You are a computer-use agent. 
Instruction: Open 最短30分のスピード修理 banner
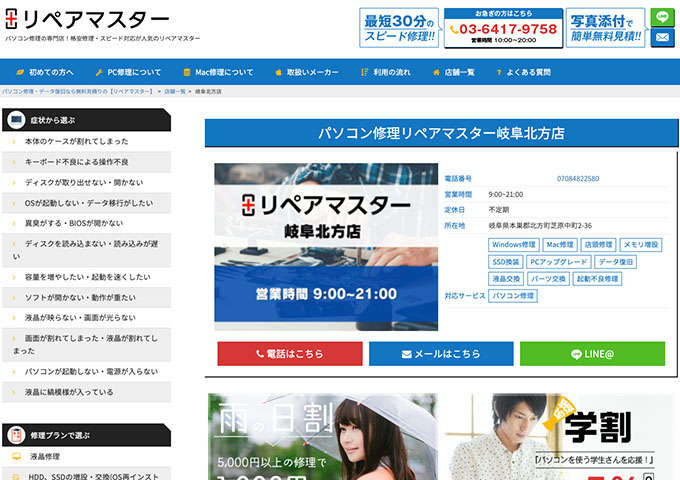pos(399,28)
